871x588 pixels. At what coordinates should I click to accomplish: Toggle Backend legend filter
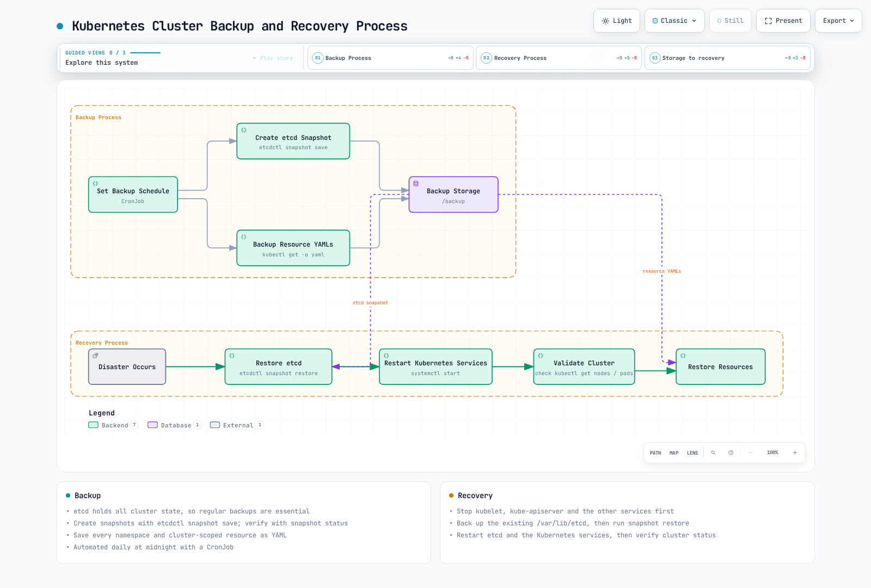113,425
